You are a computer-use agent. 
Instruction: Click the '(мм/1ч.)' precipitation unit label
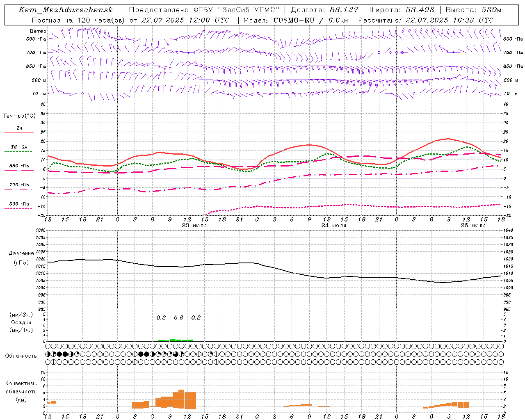[21, 330]
